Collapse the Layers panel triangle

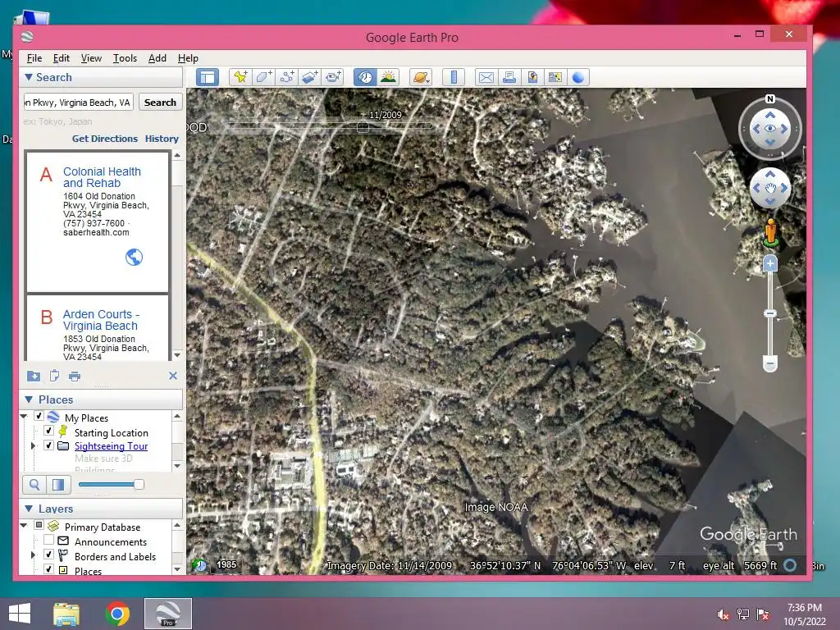coord(29,509)
